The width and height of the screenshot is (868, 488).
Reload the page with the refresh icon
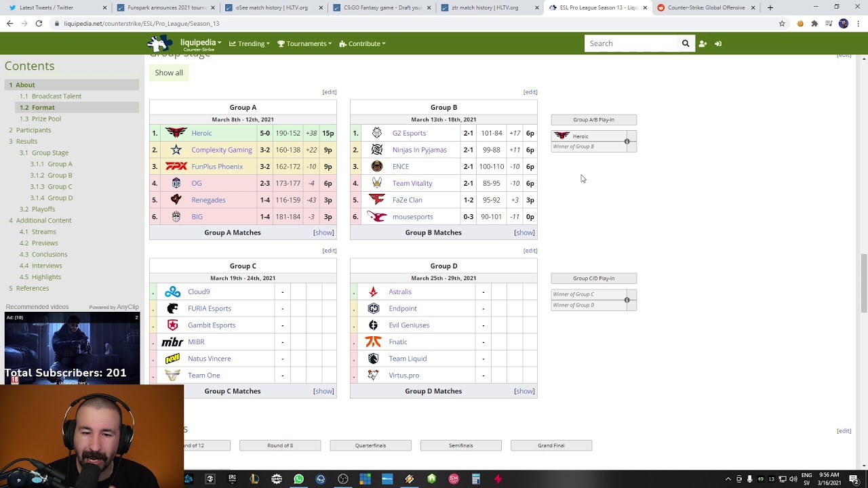[x=39, y=23]
